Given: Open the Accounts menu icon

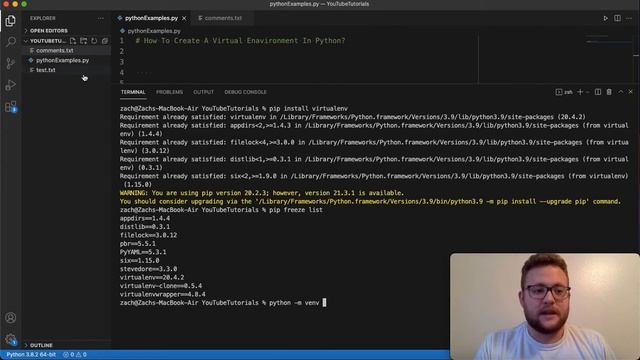Looking at the screenshot, I should pyautogui.click(x=11, y=318).
